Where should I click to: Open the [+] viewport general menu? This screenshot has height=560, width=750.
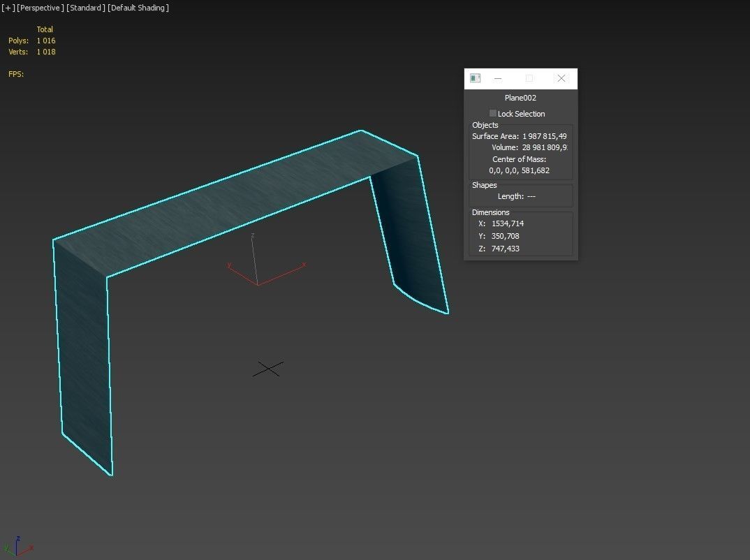(x=8, y=8)
